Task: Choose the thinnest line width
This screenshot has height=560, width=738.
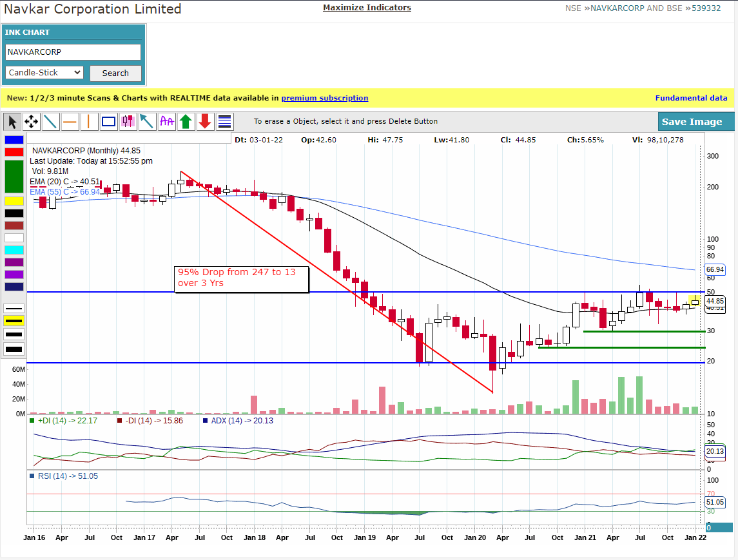Action: (x=14, y=309)
